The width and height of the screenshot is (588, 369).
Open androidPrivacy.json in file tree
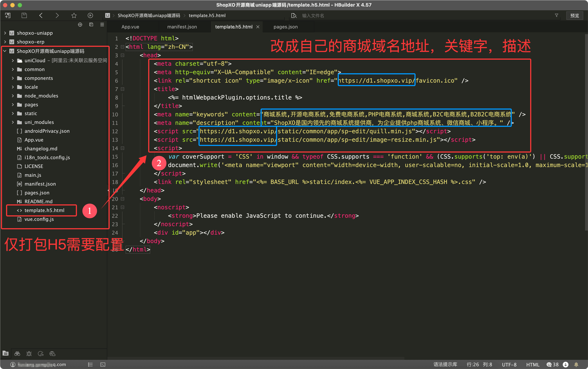(47, 131)
